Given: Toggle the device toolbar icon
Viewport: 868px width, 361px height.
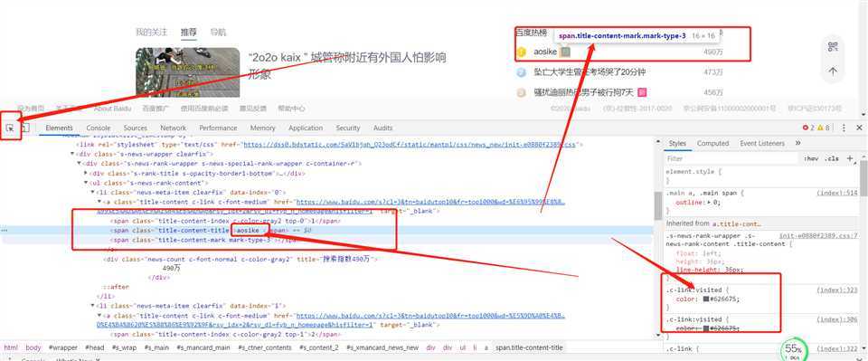Looking at the screenshot, I should pyautogui.click(x=25, y=128).
